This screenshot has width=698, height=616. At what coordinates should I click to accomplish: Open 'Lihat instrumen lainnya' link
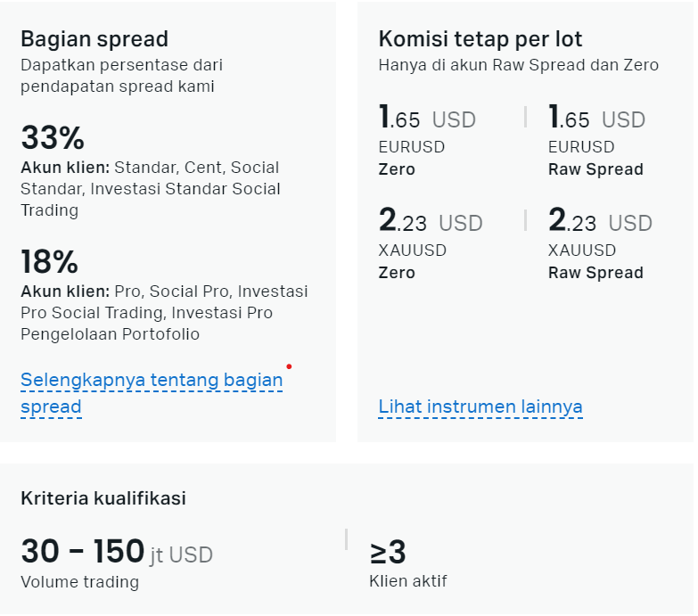point(480,407)
